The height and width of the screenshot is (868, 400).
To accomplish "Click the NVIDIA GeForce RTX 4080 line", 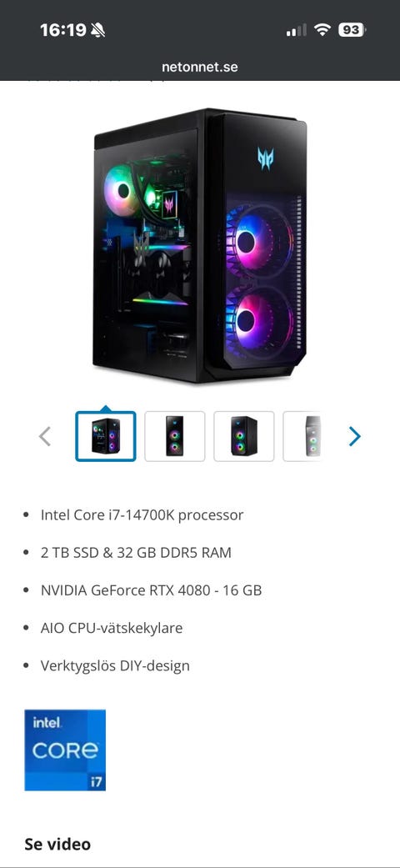I will tap(151, 590).
